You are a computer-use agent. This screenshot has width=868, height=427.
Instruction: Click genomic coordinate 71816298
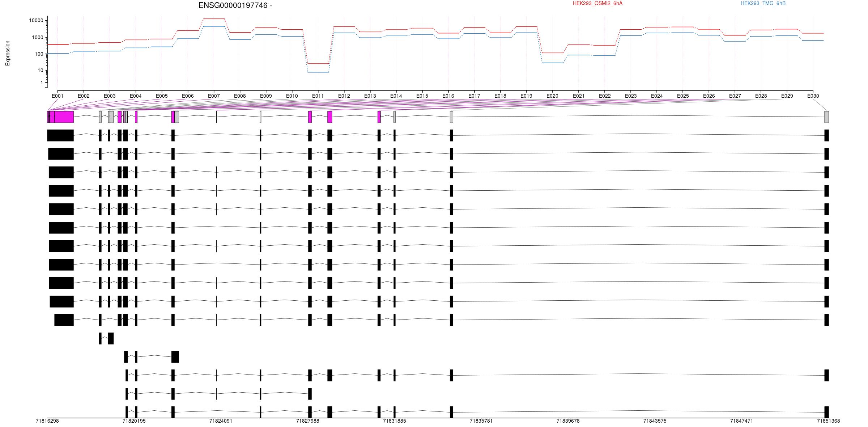[47, 421]
